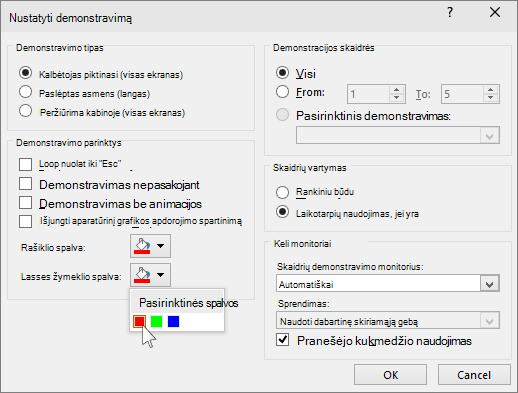Viewport: 518px width, 393px height.
Task: Open the Skaidrių demonstravimo monitorius dropdown
Action: (489, 284)
